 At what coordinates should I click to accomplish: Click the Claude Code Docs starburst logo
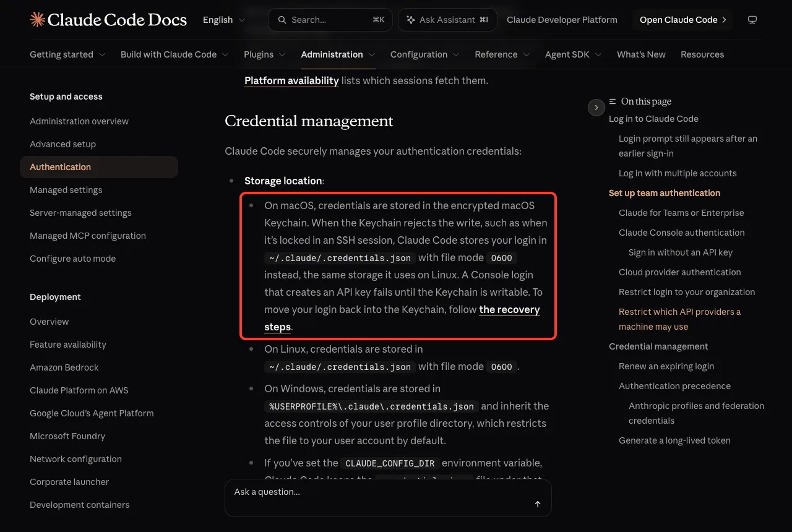pos(37,20)
